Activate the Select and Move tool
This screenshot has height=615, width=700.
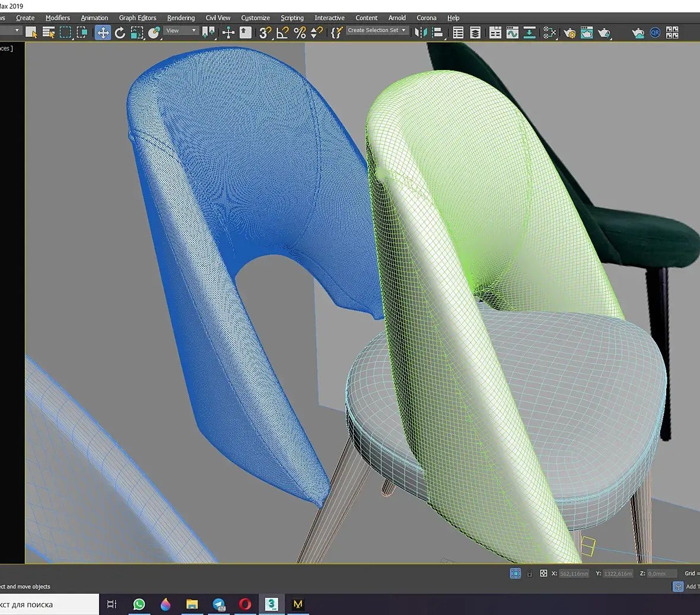tap(103, 33)
